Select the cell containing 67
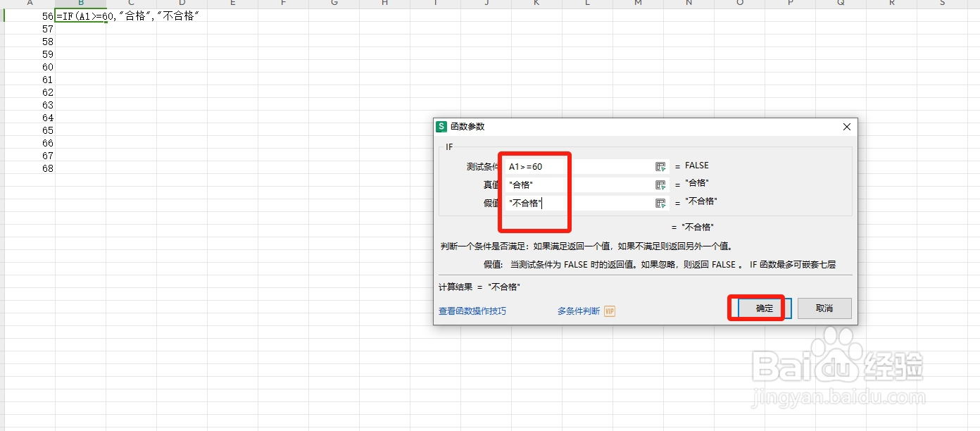Viewport: 980px width, 431px height. click(x=30, y=156)
